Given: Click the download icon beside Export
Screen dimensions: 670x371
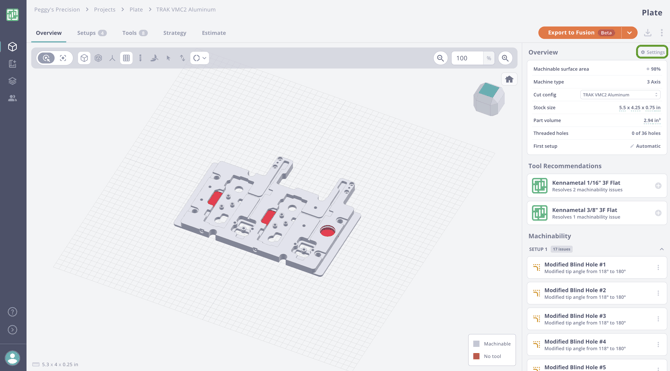Looking at the screenshot, I should pyautogui.click(x=648, y=32).
